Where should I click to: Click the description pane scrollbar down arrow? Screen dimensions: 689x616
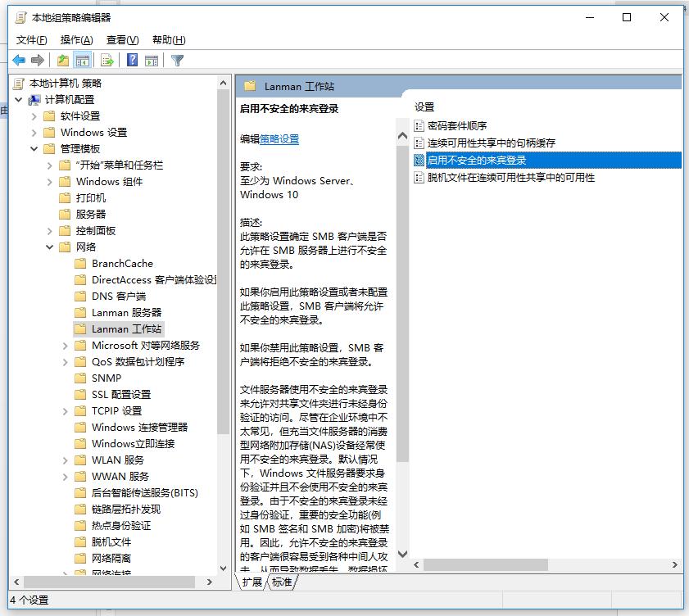point(401,555)
